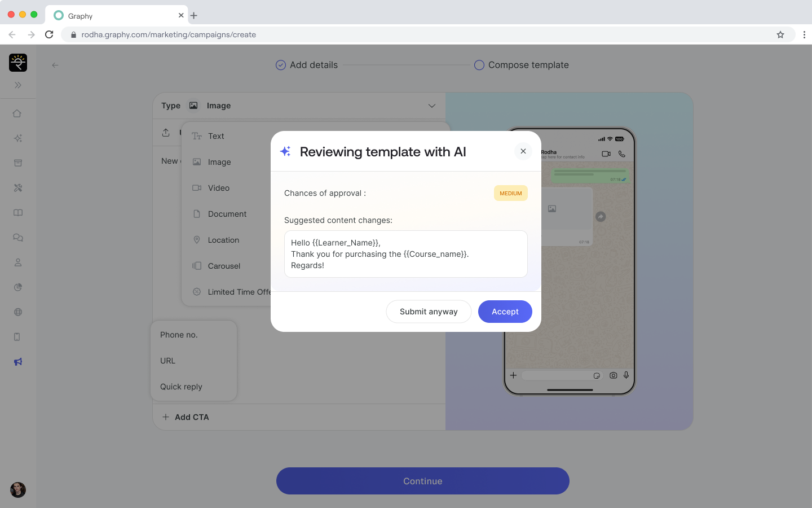This screenshot has width=812, height=508.
Task: Bookmark this page with star icon
Action: 780,34
